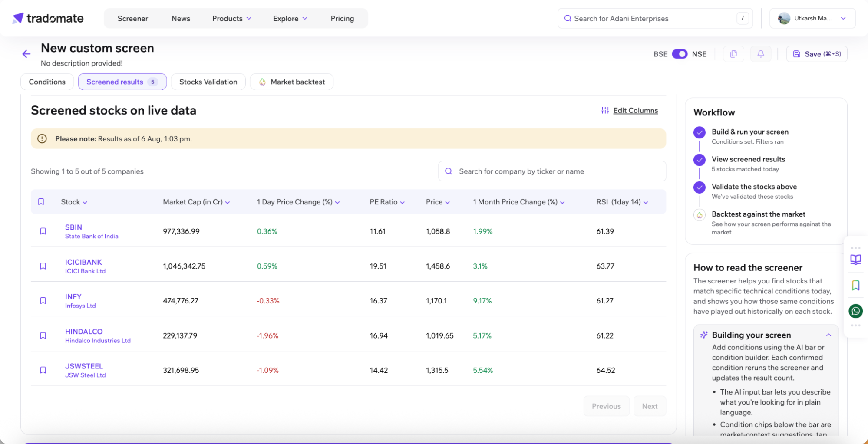Click the slash shortcut key badge
The image size is (868, 444).
click(743, 18)
